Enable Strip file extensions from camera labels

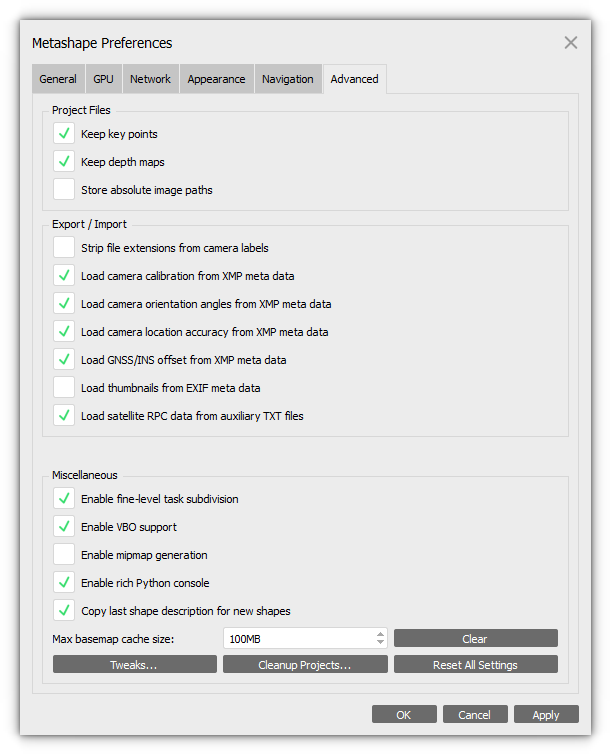coord(64,248)
